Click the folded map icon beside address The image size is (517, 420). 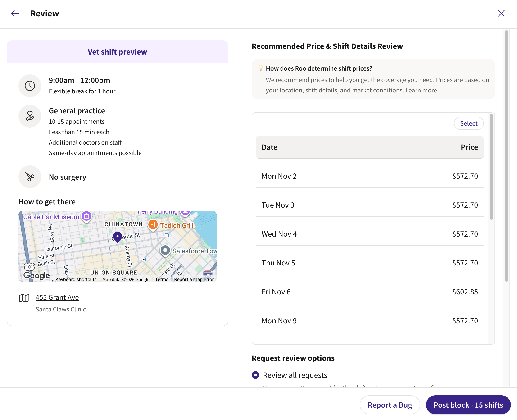(24, 298)
